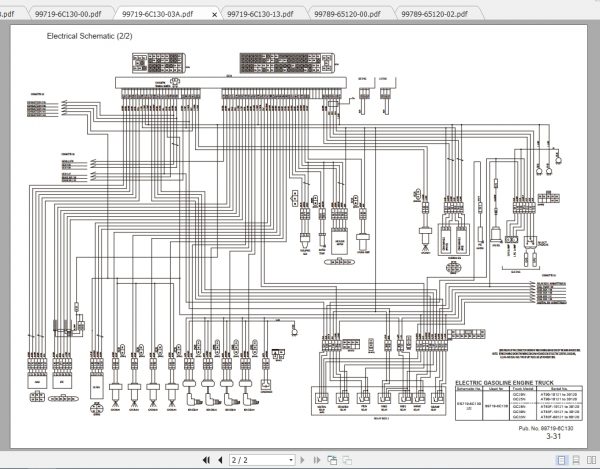
Task: Select the active 99719-6C130-03A.pdf tab
Action: [x=158, y=14]
